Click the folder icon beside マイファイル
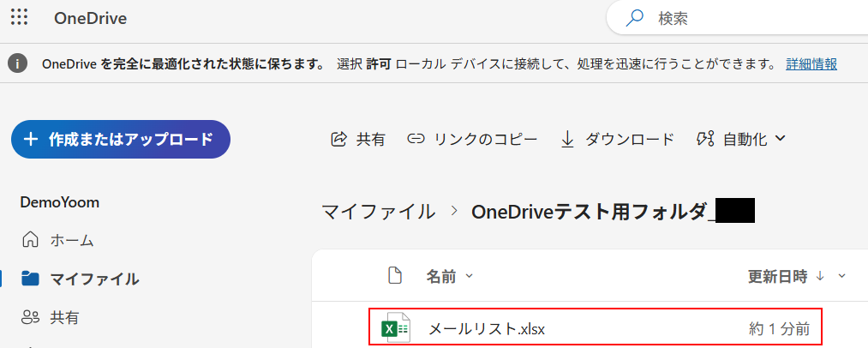The width and height of the screenshot is (868, 348). pyautogui.click(x=30, y=279)
